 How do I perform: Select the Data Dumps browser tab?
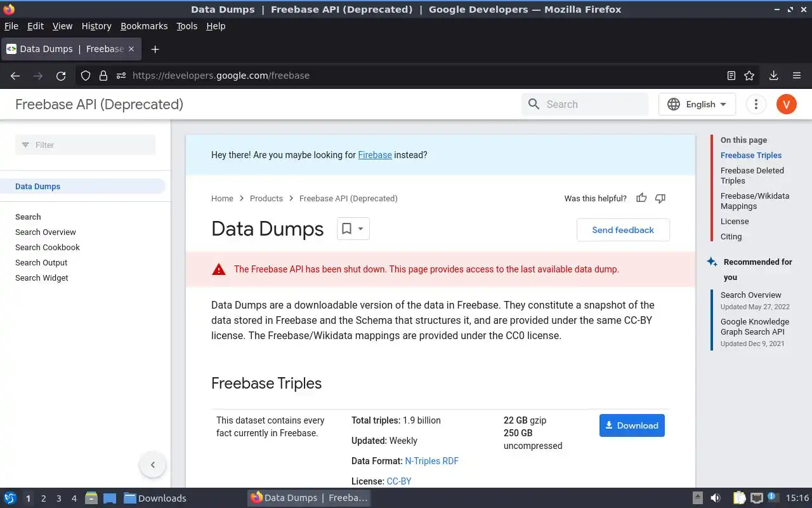[71, 49]
